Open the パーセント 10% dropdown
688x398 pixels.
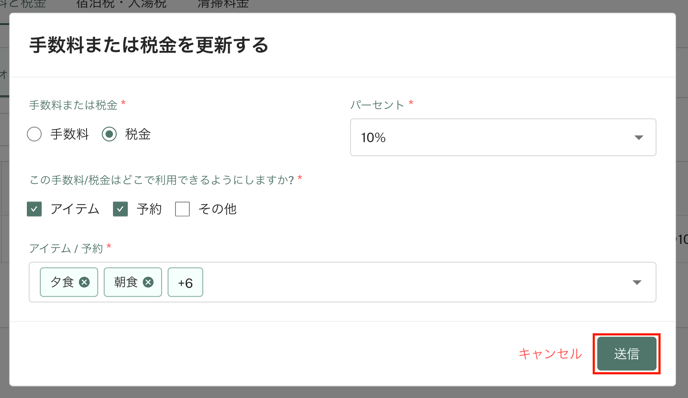503,137
